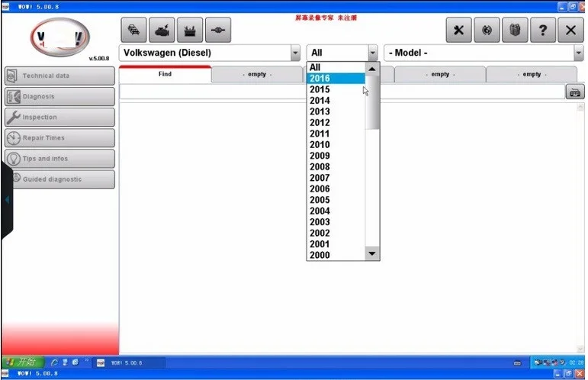Choose year 2007 in list
This screenshot has width=588, height=380.
(x=336, y=178)
